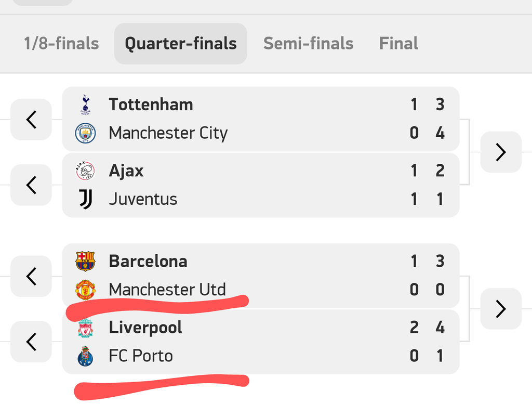Click the Manchester Utd club crest

pos(86,290)
